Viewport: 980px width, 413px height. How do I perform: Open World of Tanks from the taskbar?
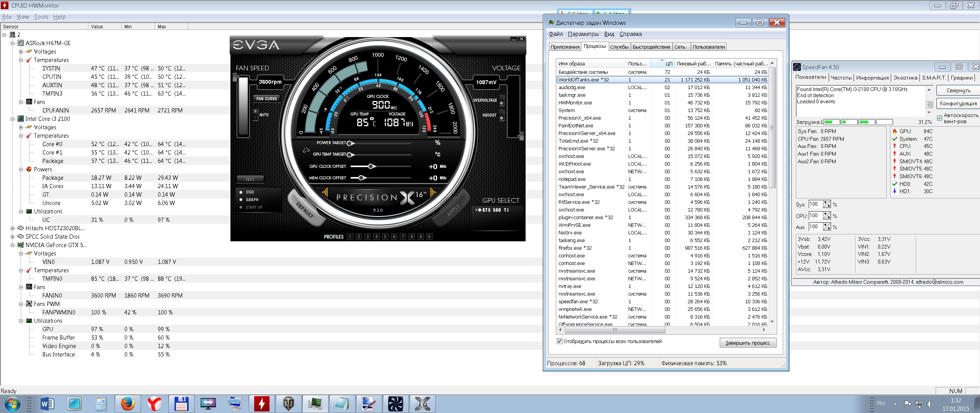288,404
